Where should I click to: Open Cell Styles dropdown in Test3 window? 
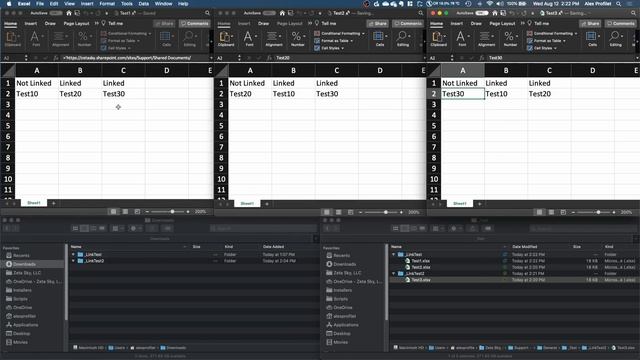click(542, 48)
